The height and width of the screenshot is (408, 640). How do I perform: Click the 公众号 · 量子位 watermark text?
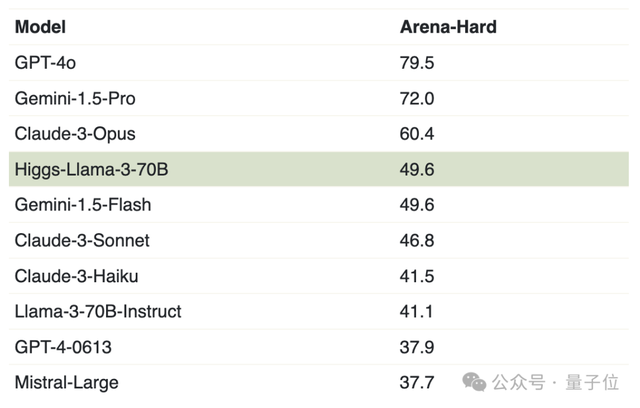(555, 382)
